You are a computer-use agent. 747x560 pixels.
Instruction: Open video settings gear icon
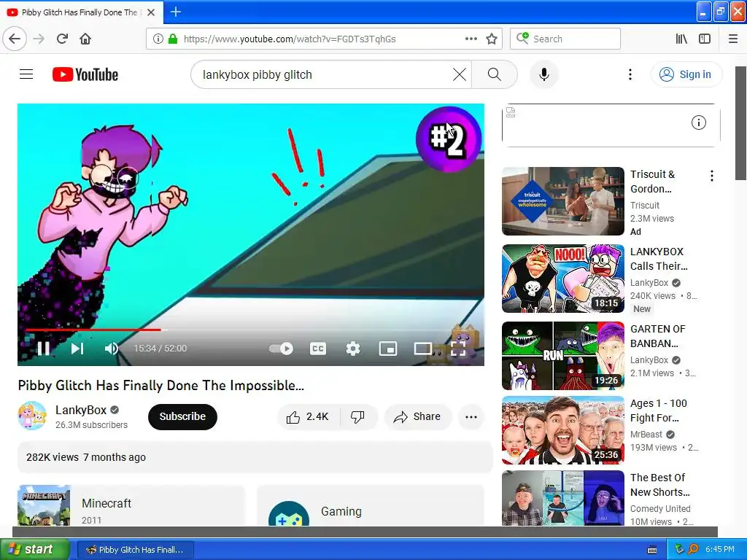(353, 349)
